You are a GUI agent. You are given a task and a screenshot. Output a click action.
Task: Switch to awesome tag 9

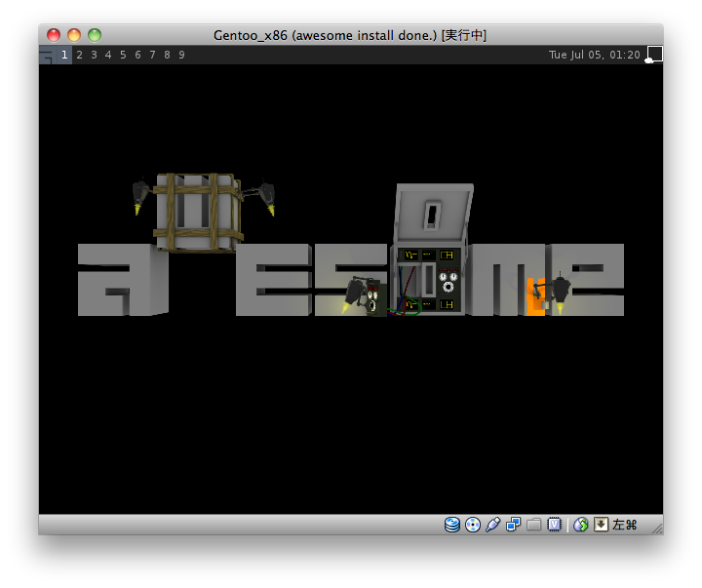(181, 55)
